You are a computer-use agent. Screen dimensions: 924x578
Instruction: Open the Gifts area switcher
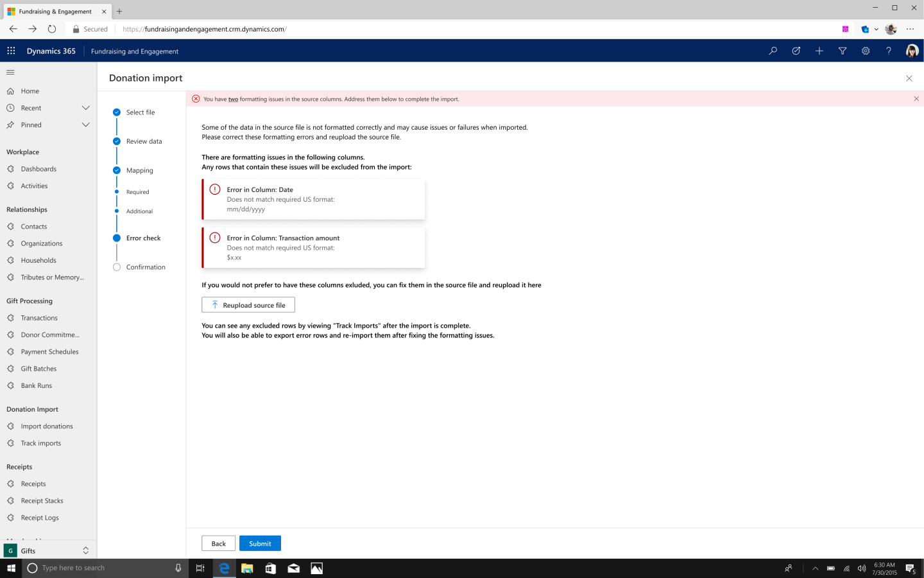[x=85, y=550]
